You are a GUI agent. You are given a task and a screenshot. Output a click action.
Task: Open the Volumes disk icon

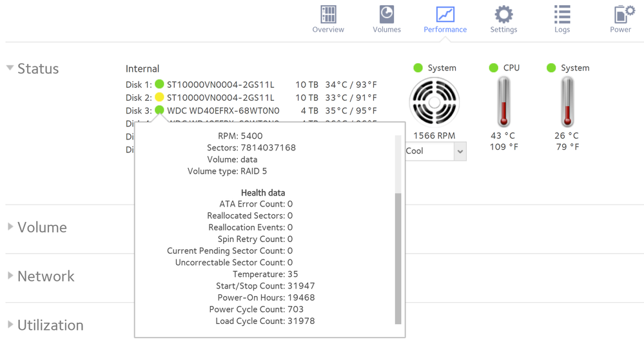[x=386, y=15]
